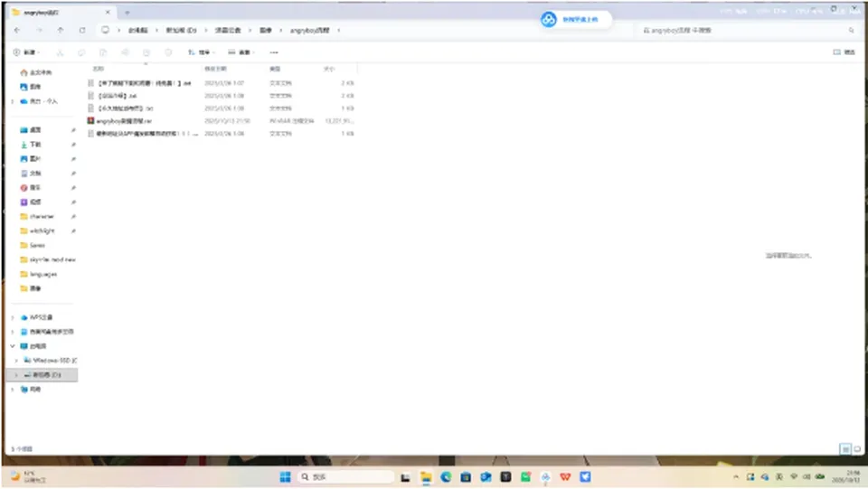
Task: Open Outlook from the taskbar
Action: pos(486,477)
